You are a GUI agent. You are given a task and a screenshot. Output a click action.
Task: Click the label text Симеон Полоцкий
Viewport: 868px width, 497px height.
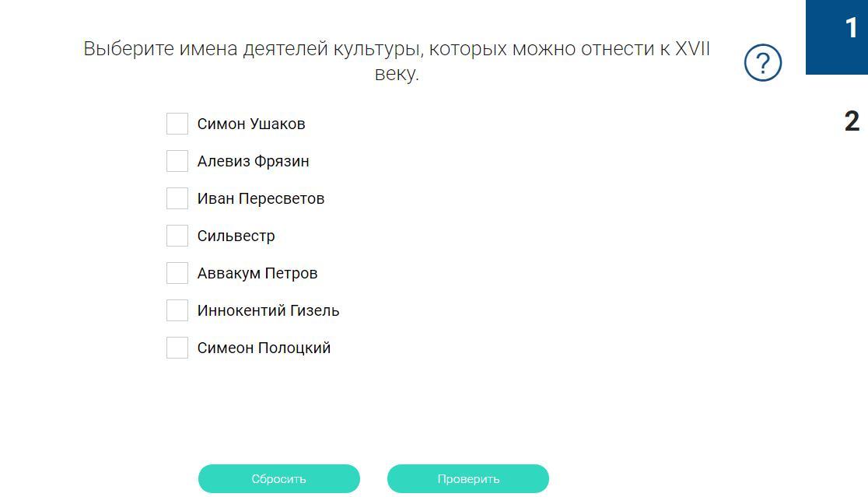point(264,348)
